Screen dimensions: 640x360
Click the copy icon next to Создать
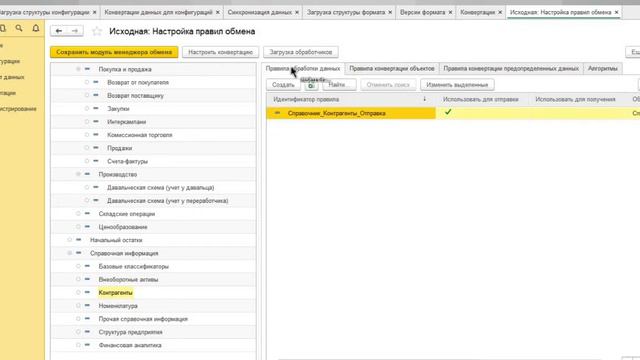[311, 85]
